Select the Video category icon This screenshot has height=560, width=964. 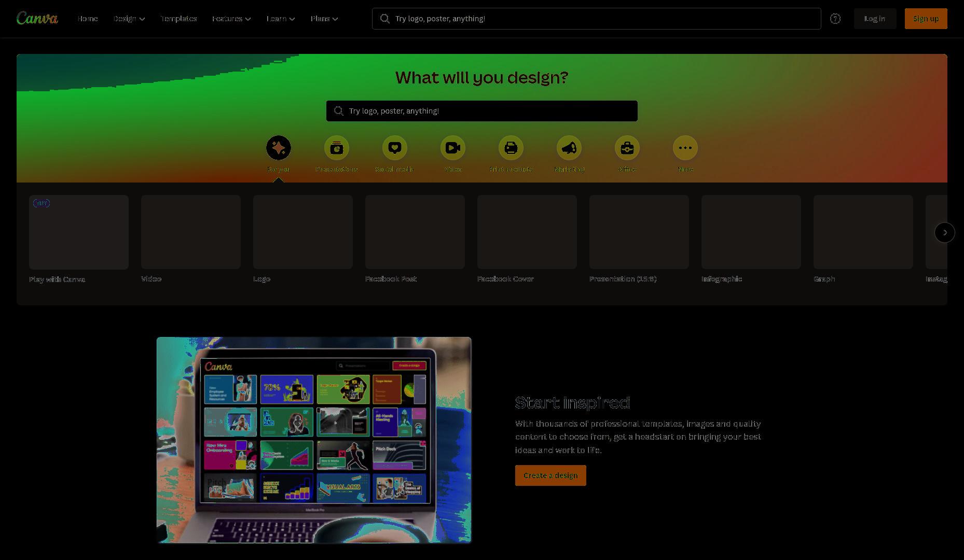pyautogui.click(x=453, y=148)
